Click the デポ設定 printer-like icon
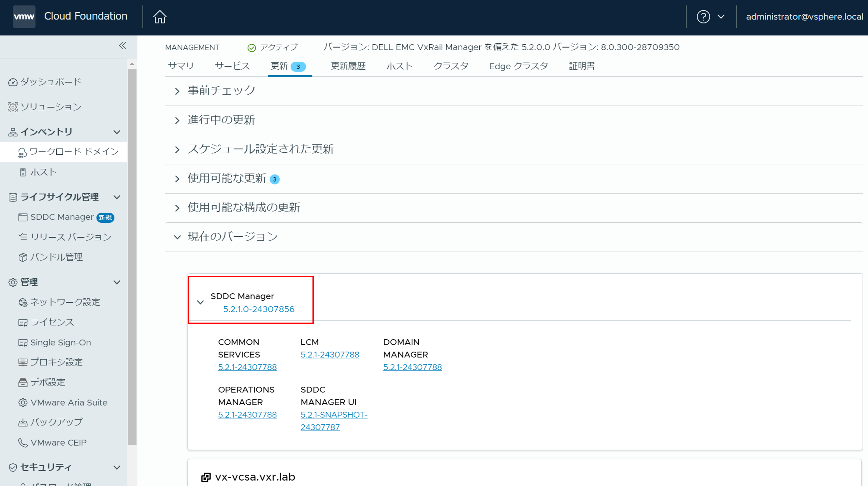Viewport: 868px width, 486px height. point(22,383)
